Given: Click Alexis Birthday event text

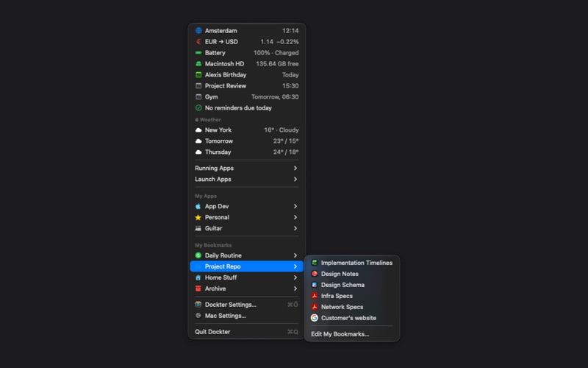Looking at the screenshot, I should [226, 75].
